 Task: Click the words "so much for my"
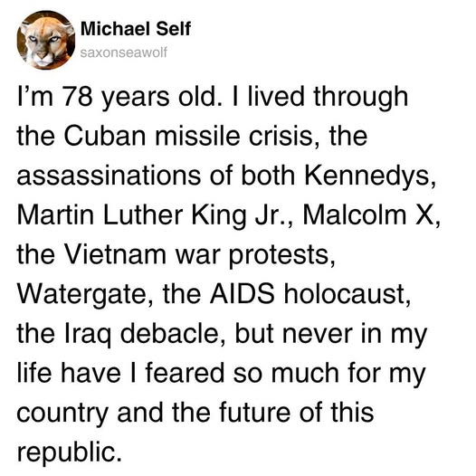[x=329, y=374]
